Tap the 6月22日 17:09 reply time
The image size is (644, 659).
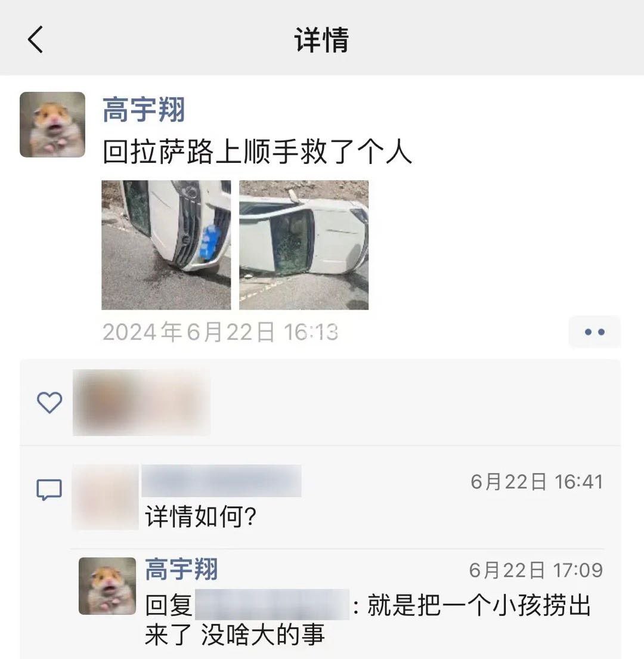(x=535, y=570)
